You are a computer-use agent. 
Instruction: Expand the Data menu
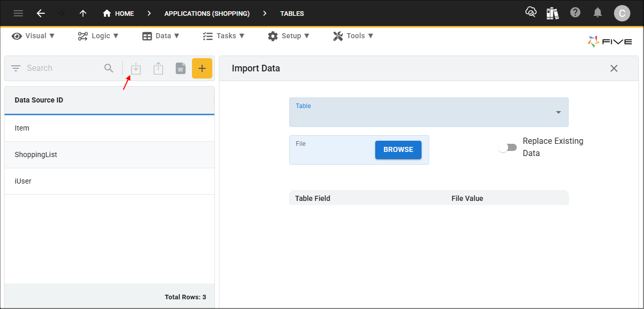point(161,36)
